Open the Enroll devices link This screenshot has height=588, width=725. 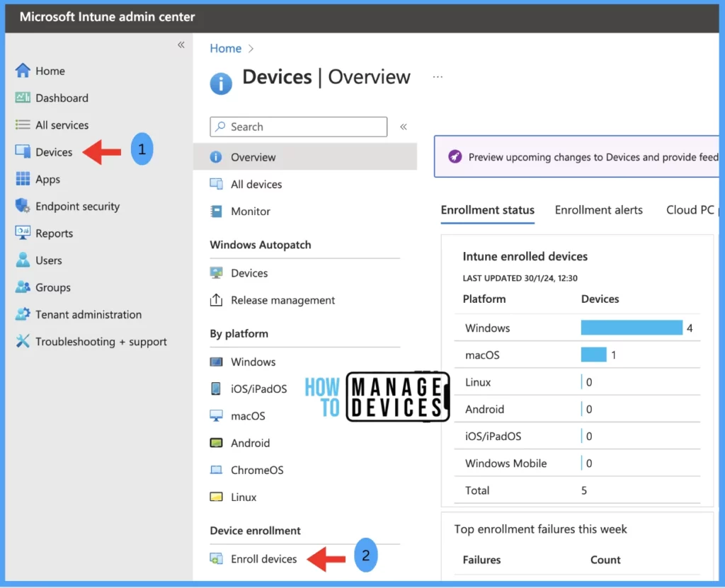[263, 559]
